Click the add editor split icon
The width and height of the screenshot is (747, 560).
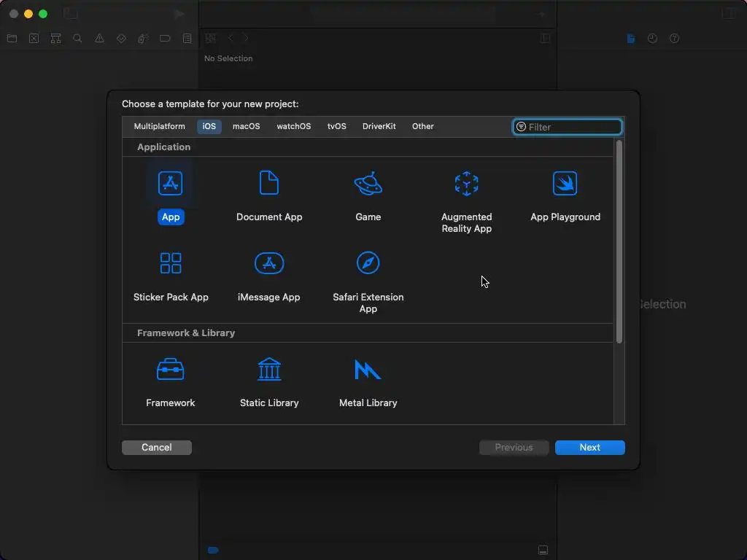545,38
